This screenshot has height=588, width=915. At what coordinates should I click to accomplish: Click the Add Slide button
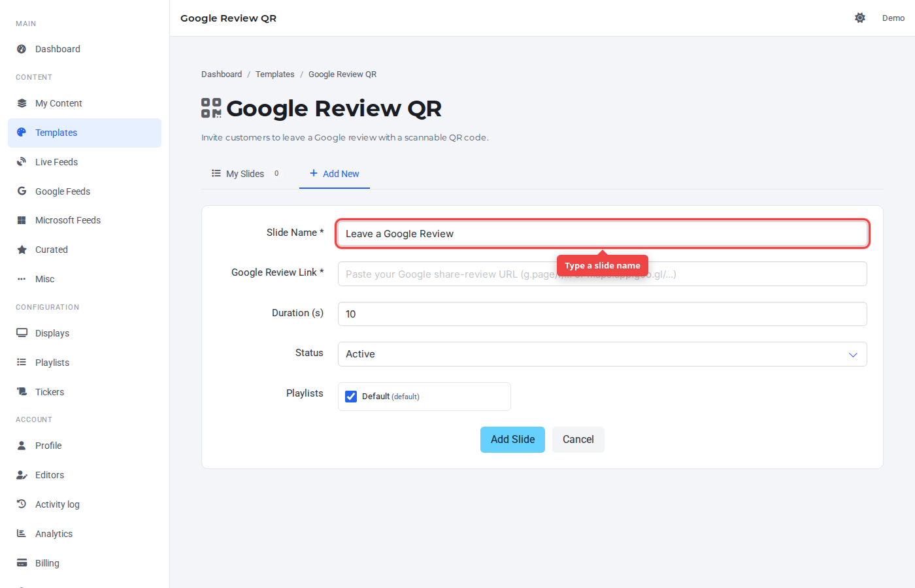pos(512,440)
